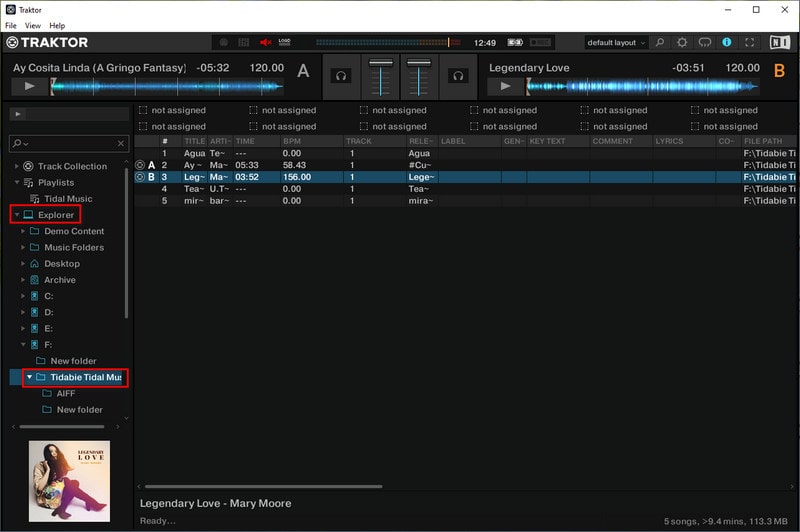Sort by the COMMENT column header
The image size is (800, 532).
tap(621, 141)
